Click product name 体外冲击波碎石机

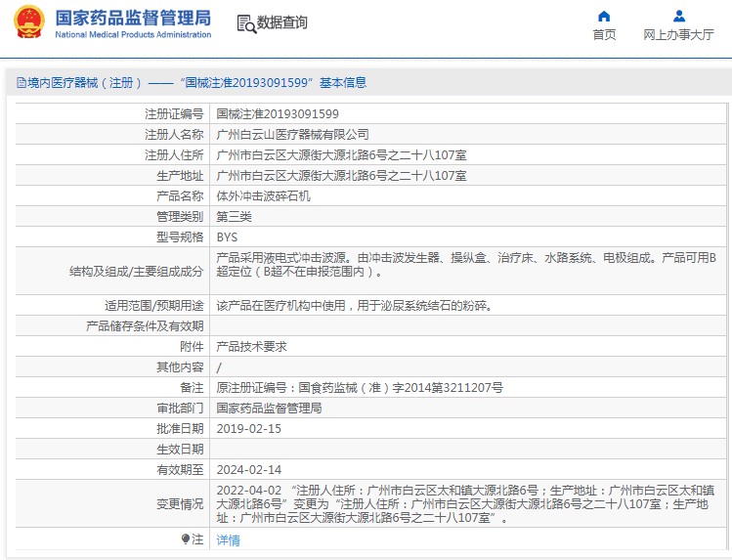point(263,196)
